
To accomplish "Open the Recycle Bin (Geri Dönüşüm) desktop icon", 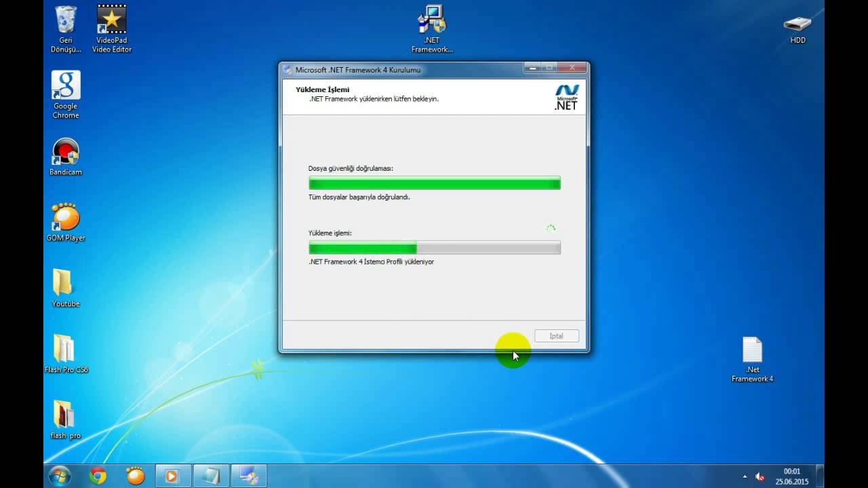I will (x=66, y=29).
